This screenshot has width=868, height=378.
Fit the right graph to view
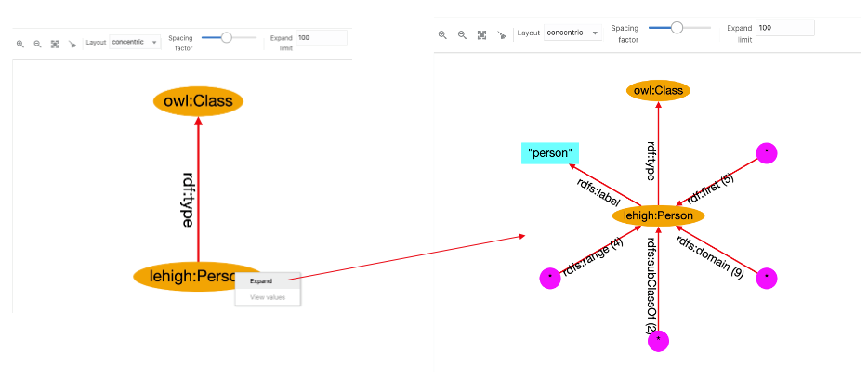(x=481, y=34)
